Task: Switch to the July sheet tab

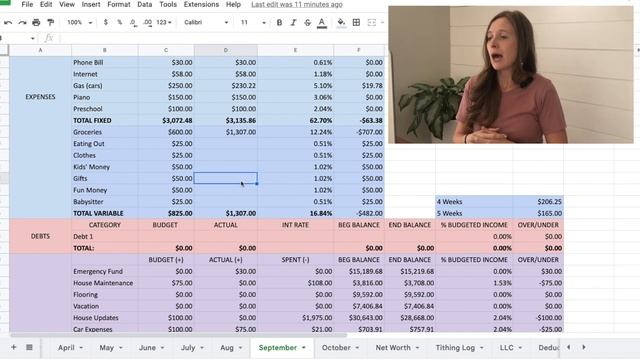Action: pos(188,348)
